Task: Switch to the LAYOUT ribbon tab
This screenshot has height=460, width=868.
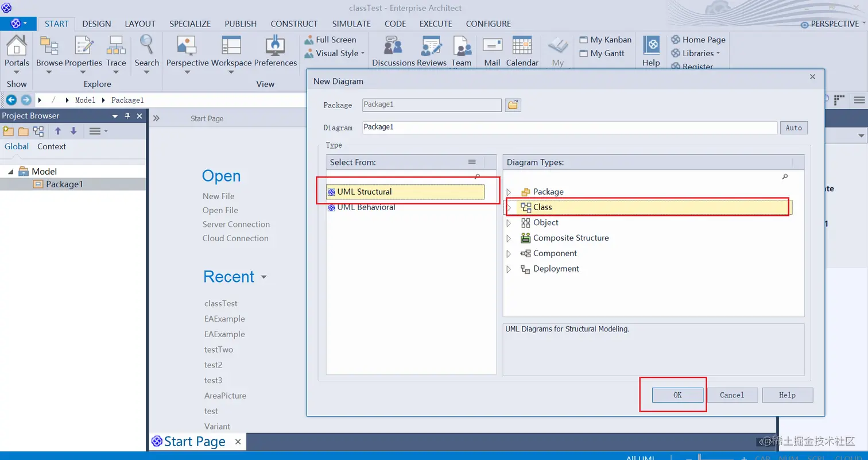Action: (140, 24)
